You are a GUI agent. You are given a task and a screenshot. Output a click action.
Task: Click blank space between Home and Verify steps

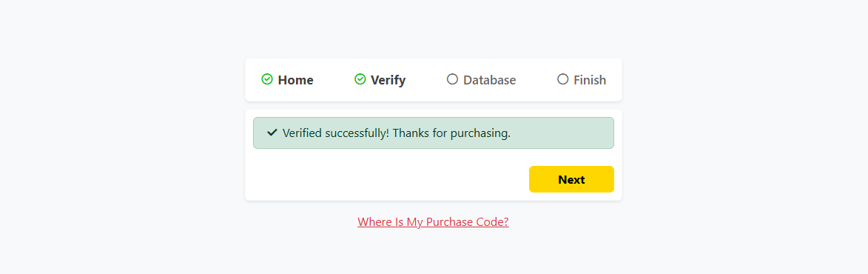click(x=334, y=80)
